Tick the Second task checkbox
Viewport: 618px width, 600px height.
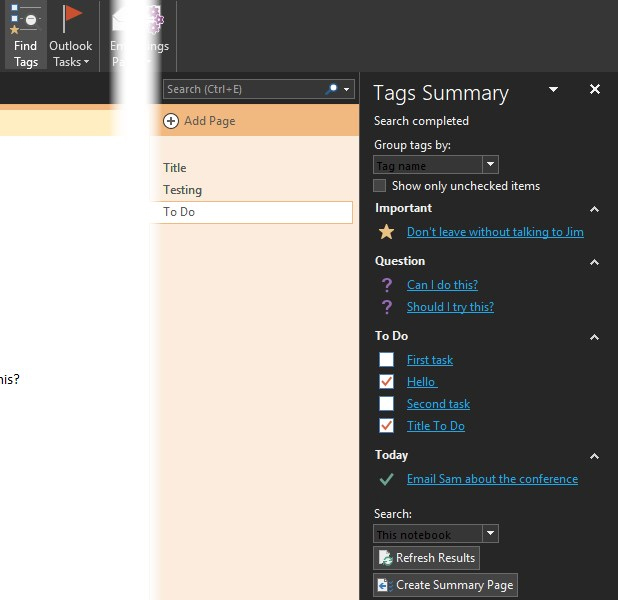[387, 404]
